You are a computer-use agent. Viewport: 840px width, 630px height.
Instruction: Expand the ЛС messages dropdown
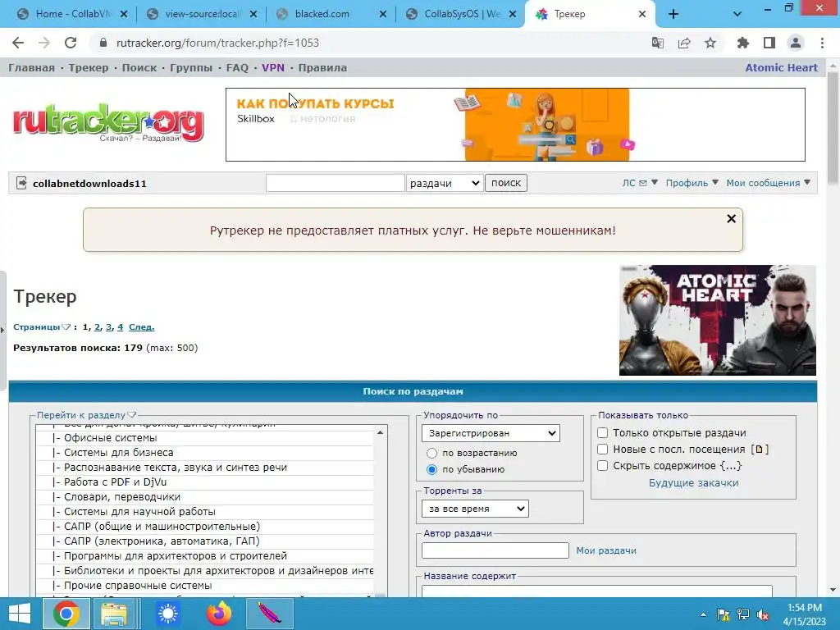click(640, 183)
